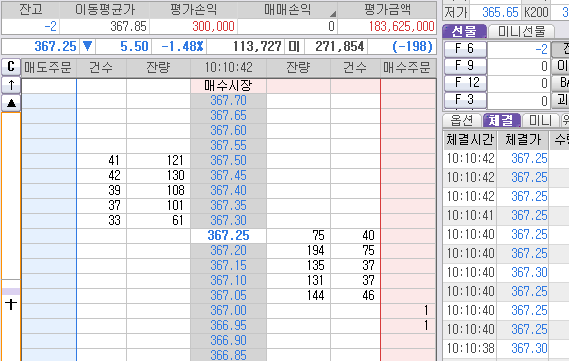This screenshot has width=569, height=361.
Task: Click price 367.55 in the ladder
Action: pyautogui.click(x=228, y=145)
